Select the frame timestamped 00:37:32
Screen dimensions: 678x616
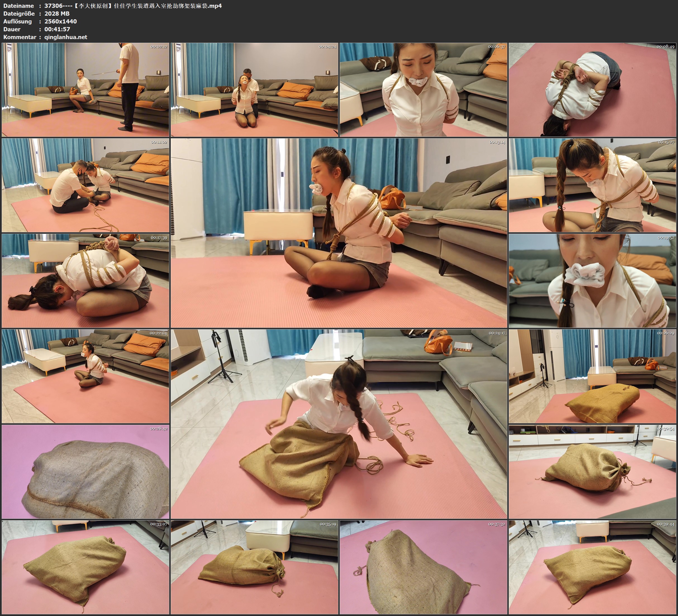tap(423, 567)
